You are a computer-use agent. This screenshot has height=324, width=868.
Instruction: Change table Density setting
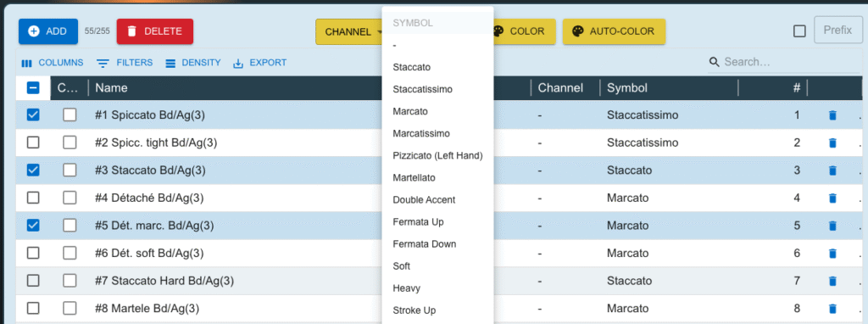coord(193,63)
